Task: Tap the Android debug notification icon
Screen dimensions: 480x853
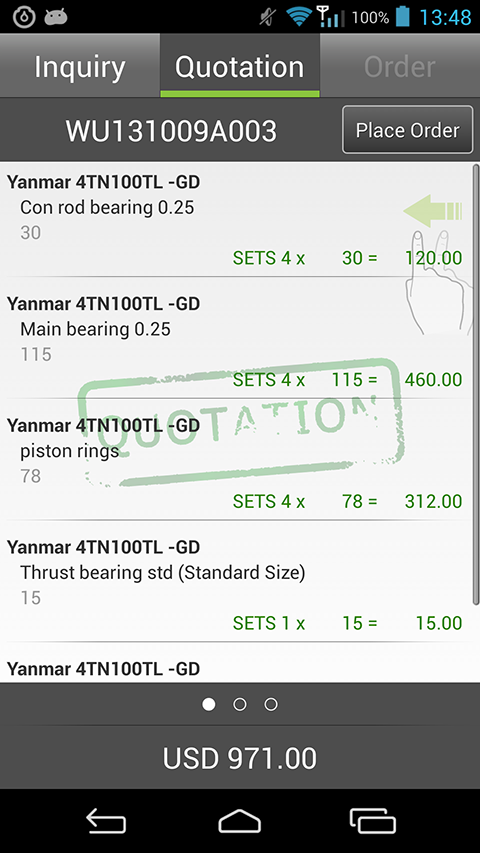Action: tap(56, 17)
